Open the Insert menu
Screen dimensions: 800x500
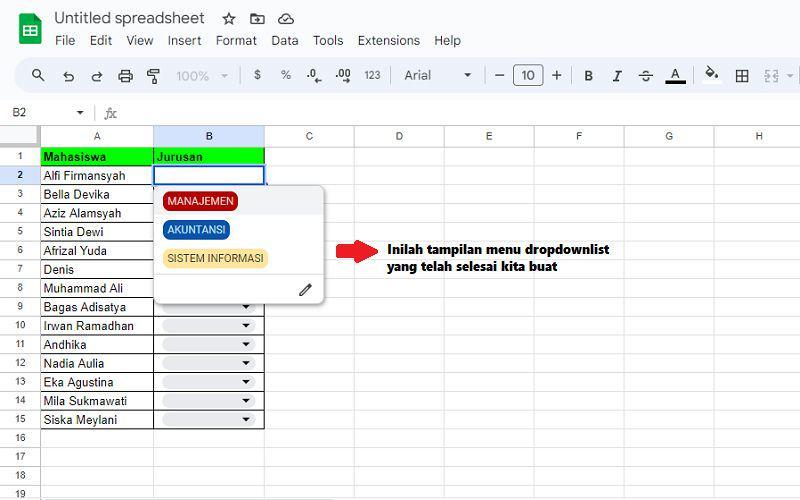point(184,41)
